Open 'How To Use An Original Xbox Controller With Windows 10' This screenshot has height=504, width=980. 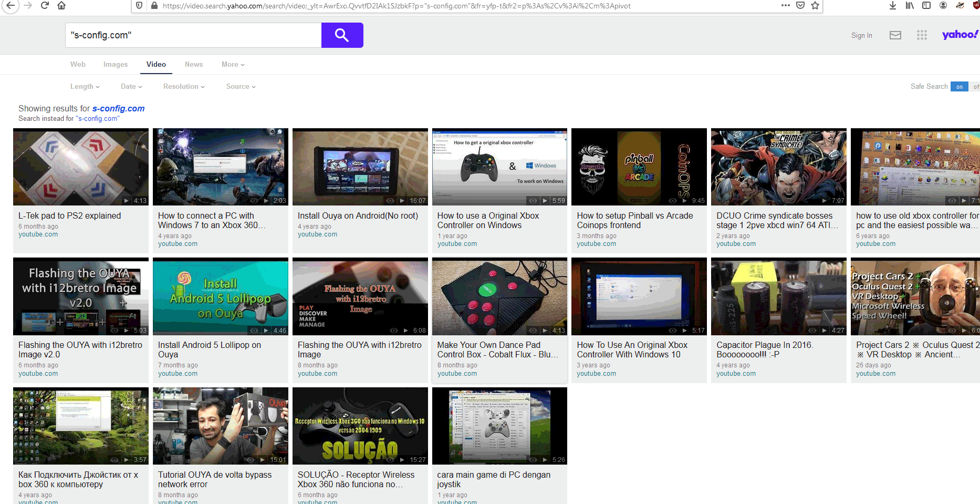tap(632, 349)
